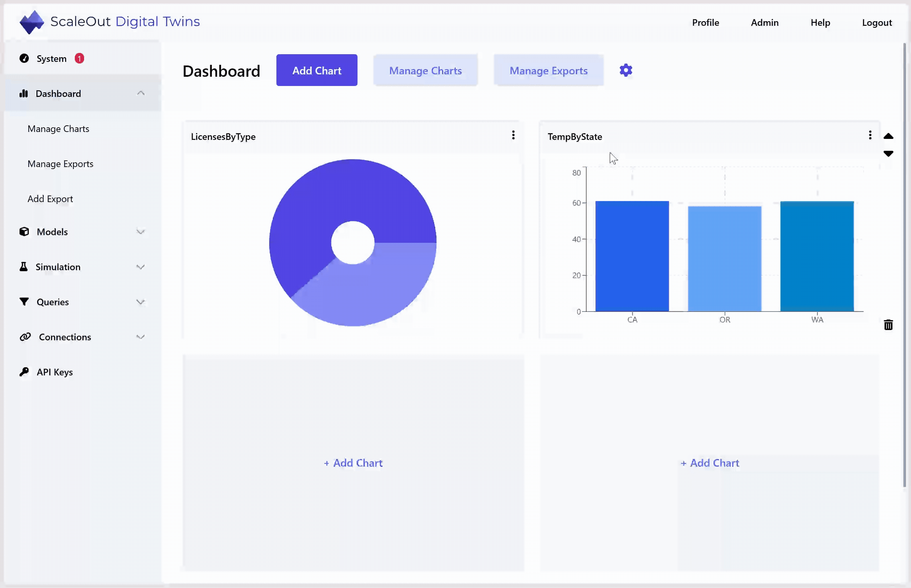Move TempByState chart down with arrow
911x588 pixels.
(x=888, y=153)
